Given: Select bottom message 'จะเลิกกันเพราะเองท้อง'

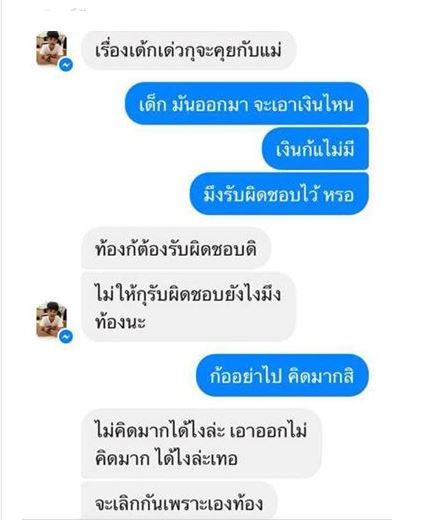Looking at the screenshot, I should [179, 501].
